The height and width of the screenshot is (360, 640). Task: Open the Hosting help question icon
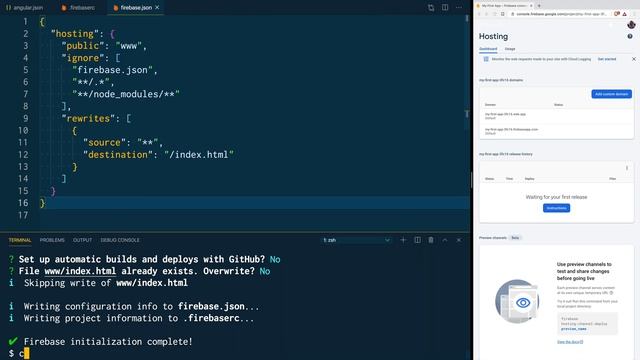click(630, 36)
